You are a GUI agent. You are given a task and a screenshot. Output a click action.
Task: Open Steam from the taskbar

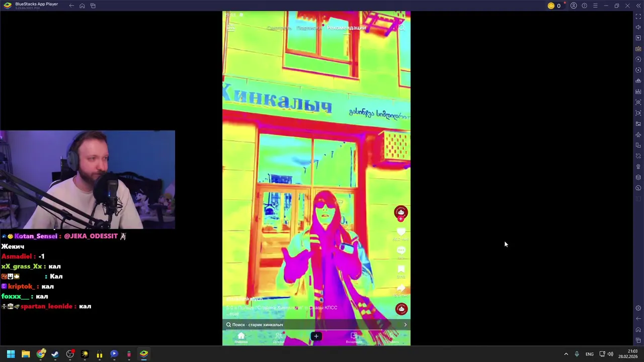[55, 354]
